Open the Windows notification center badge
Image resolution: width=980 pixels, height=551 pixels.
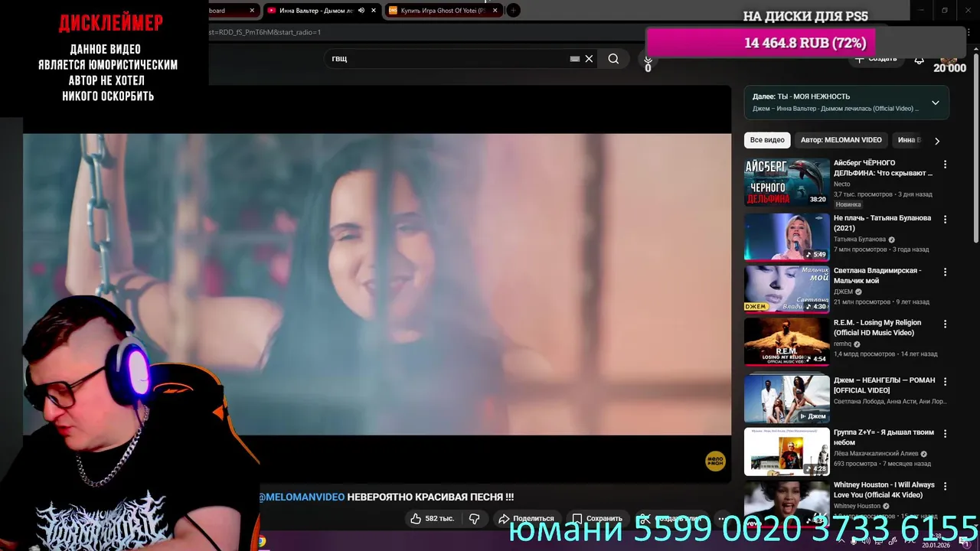click(x=966, y=543)
